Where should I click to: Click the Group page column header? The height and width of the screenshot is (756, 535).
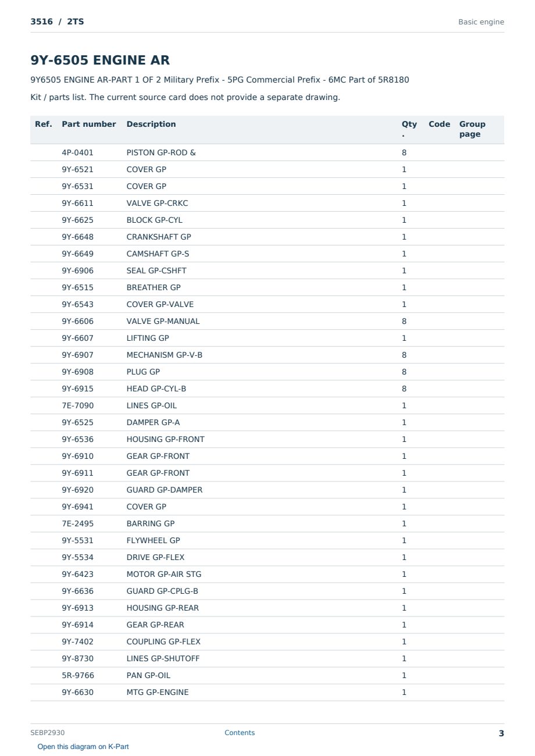coord(472,129)
